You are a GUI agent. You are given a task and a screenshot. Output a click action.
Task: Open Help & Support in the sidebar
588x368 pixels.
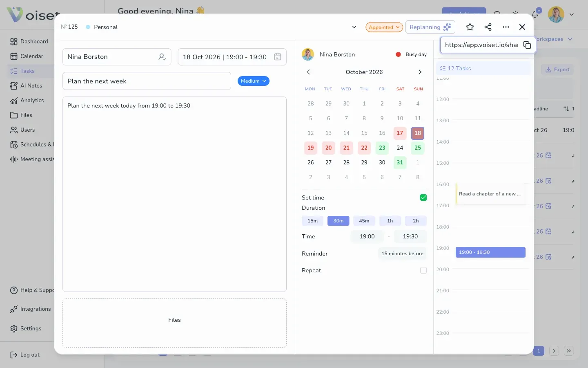[32, 290]
